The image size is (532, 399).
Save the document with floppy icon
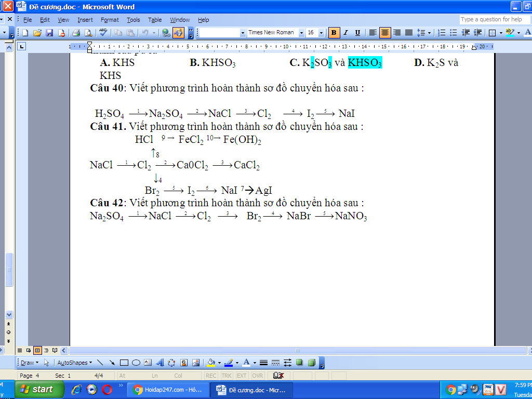[49, 33]
